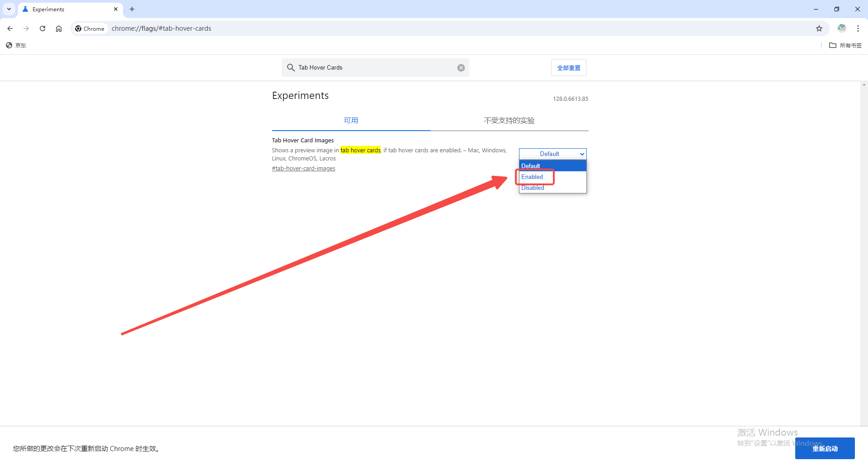Screen dimensions: 868x470
Task: Switch to the 不受支持的实验 tab
Action: [509, 120]
